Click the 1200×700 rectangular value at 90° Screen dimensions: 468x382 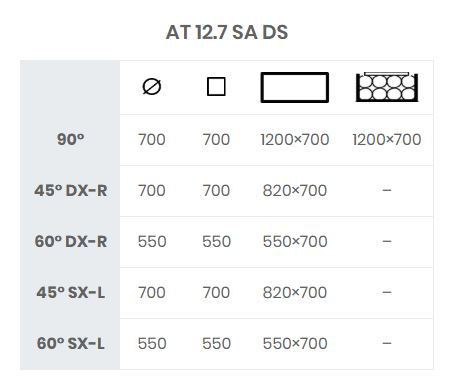pyautogui.click(x=295, y=139)
